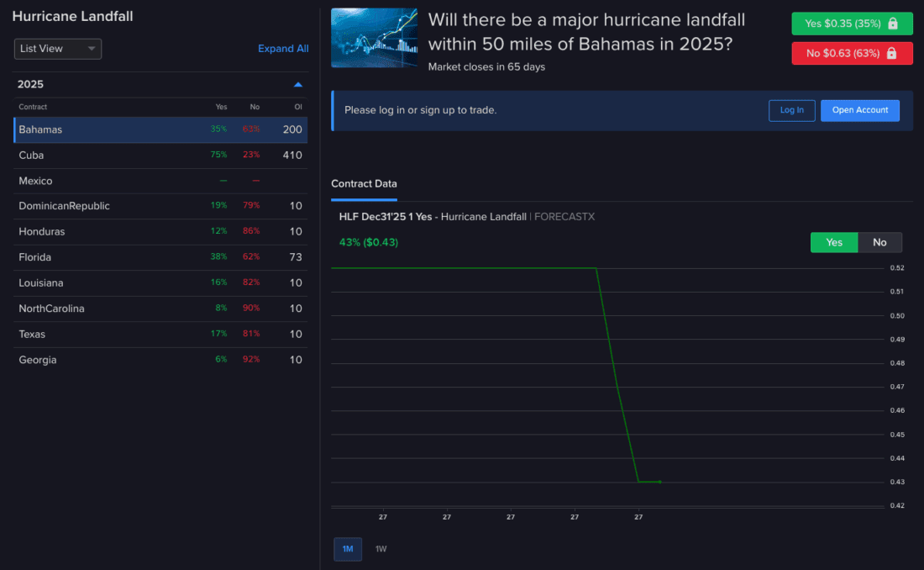Switch to the 1W chart timeframe
The width and height of the screenshot is (924, 570).
[381, 549]
